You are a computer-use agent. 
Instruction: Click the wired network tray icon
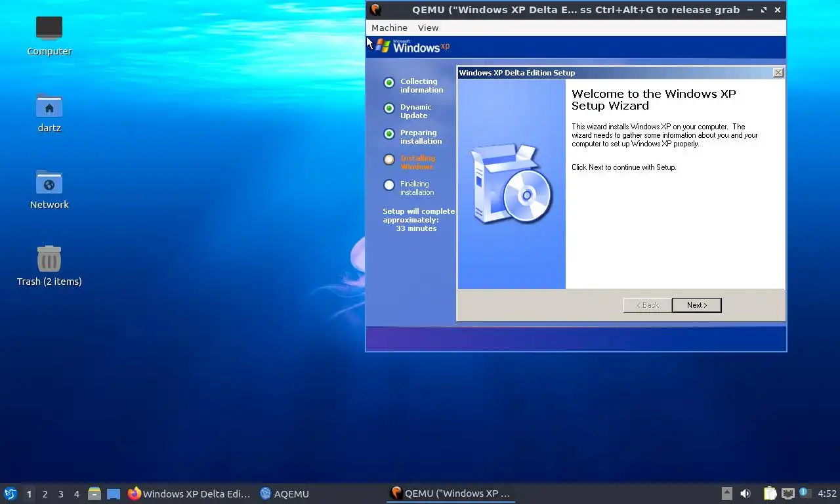[788, 493]
